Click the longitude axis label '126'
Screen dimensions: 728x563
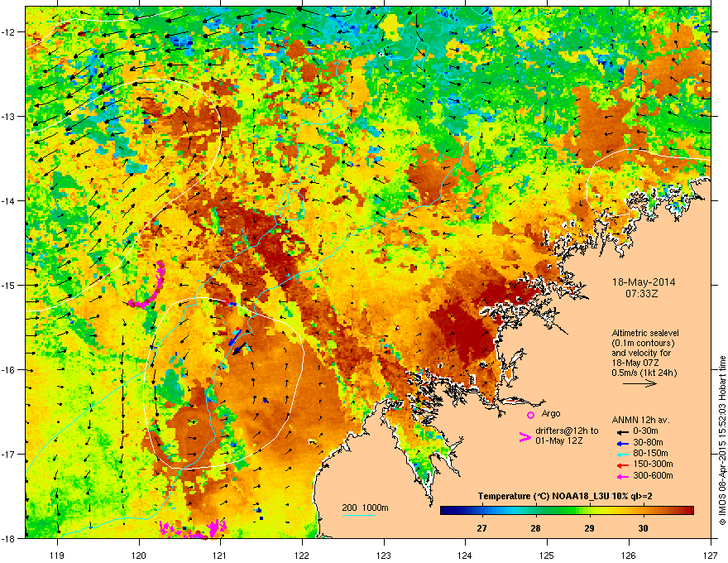click(x=629, y=555)
